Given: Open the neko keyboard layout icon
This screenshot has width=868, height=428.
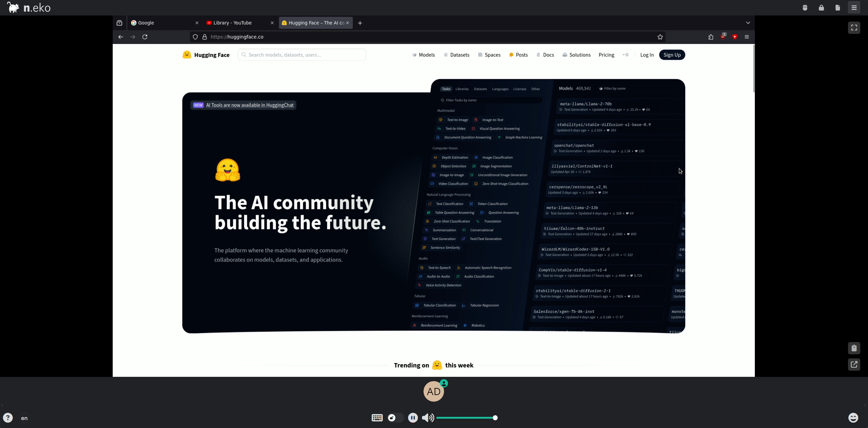Looking at the screenshot, I should [x=377, y=418].
